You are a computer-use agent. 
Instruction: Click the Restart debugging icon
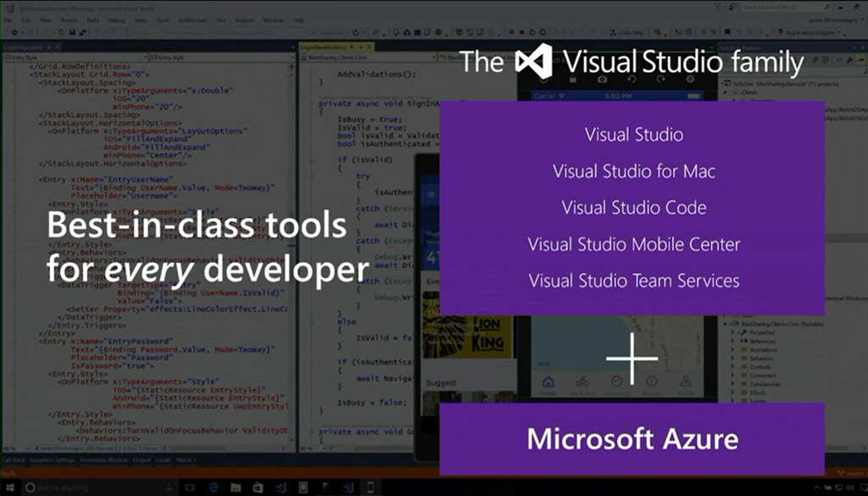(x=532, y=33)
